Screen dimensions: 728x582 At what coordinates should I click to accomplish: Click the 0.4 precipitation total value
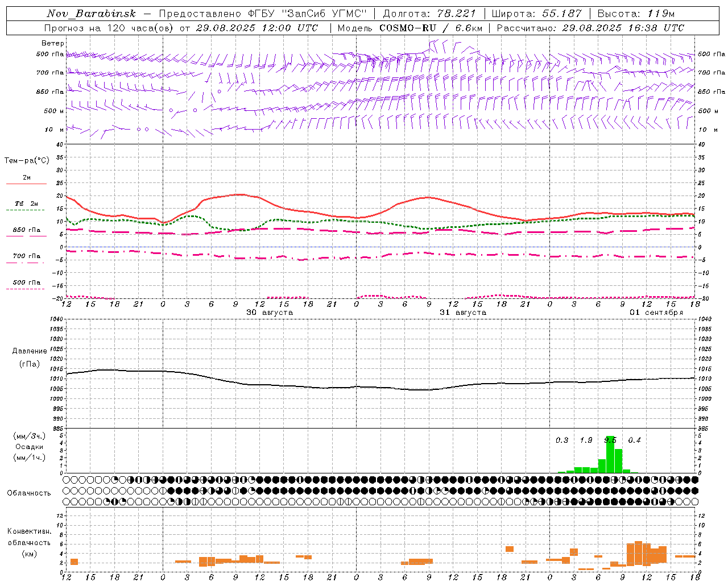coord(634,440)
